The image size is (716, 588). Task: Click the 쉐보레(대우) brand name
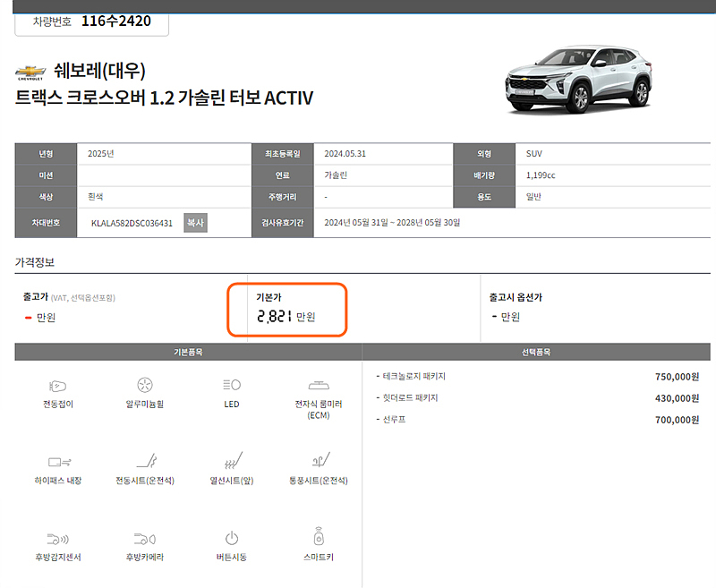99,71
